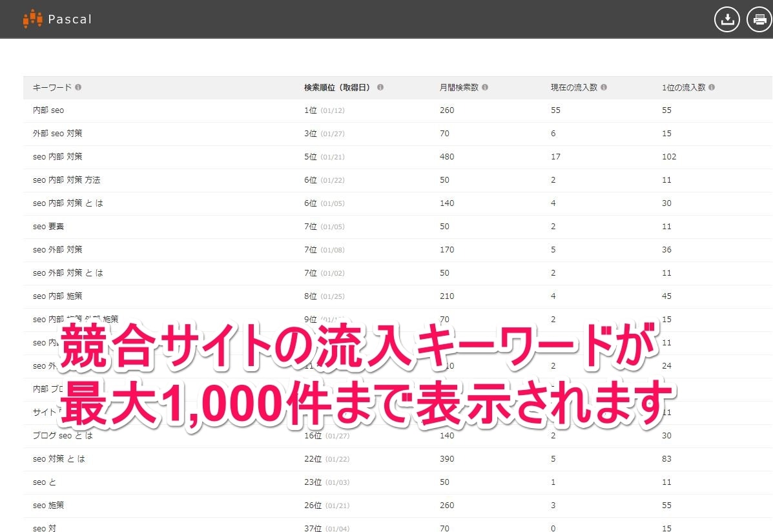Select keyword row 内部 seo
This screenshot has height=532, width=773.
[x=398, y=110]
